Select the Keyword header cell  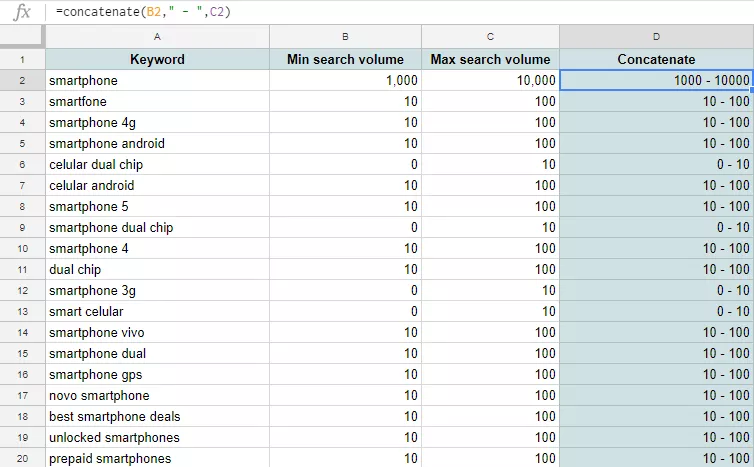click(x=157, y=59)
